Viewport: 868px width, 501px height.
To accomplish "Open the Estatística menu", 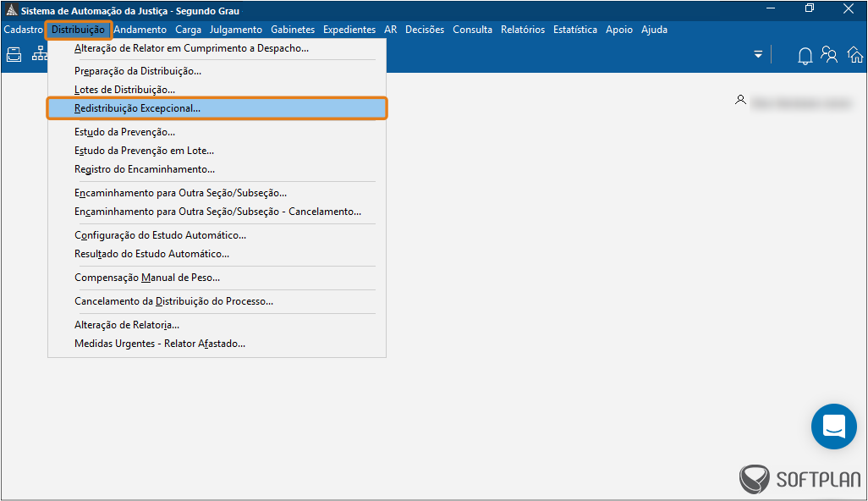I will click(575, 30).
